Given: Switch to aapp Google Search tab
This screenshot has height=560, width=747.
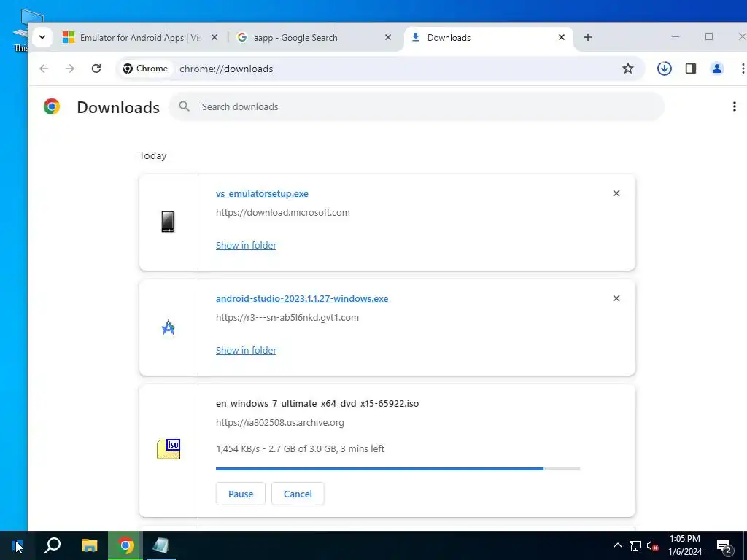Looking at the screenshot, I should (x=314, y=38).
